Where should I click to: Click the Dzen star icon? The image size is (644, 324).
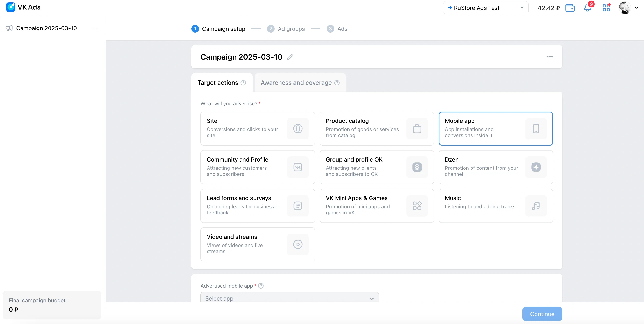pyautogui.click(x=536, y=167)
